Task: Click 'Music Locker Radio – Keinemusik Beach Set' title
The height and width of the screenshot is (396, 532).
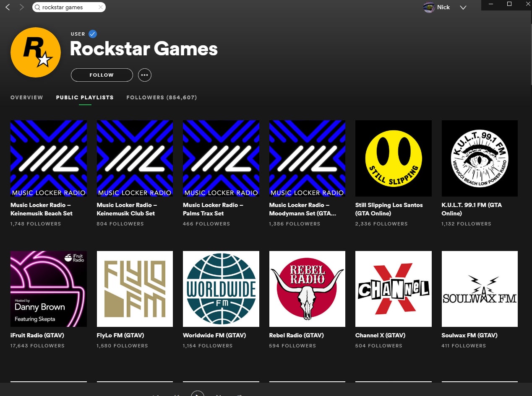Action: [x=42, y=209]
